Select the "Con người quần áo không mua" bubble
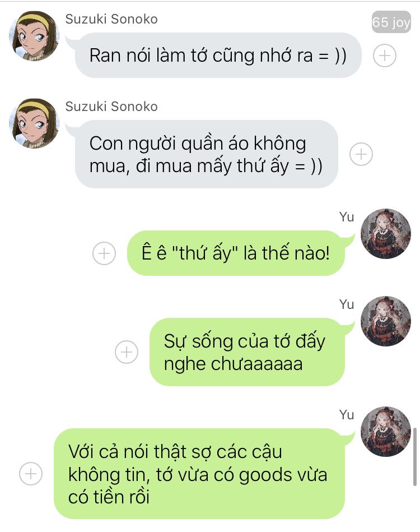The width and height of the screenshot is (420, 532). point(207,154)
